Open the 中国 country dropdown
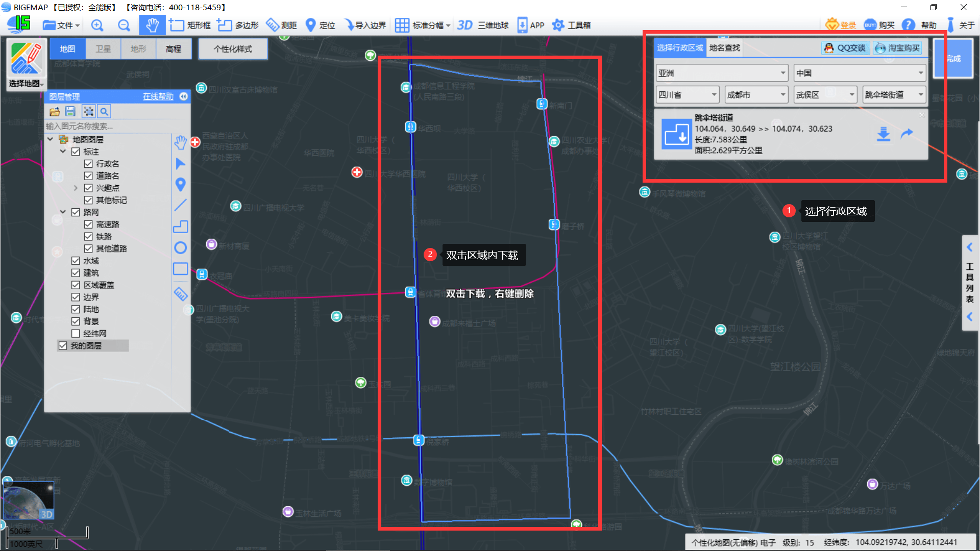Screen dimensions: 980x551 click(x=860, y=73)
